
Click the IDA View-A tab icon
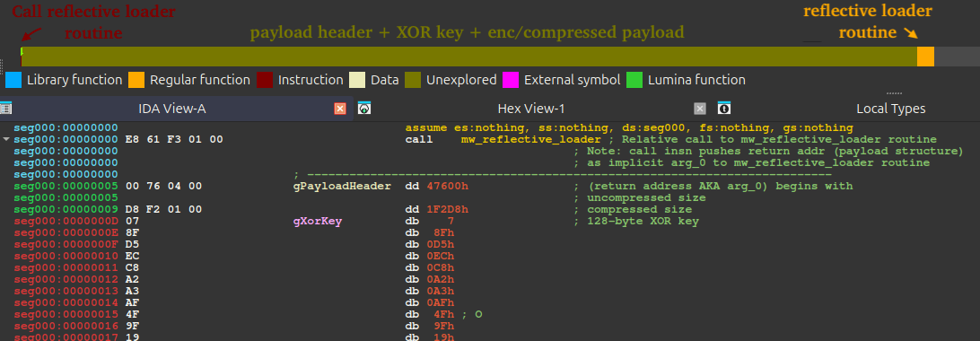click(x=5, y=108)
